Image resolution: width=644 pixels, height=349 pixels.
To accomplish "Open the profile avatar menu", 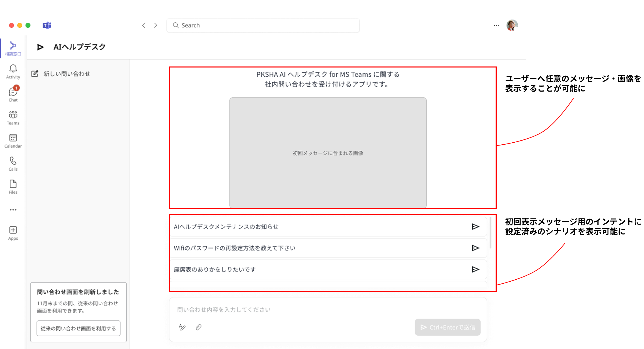I will tap(512, 25).
